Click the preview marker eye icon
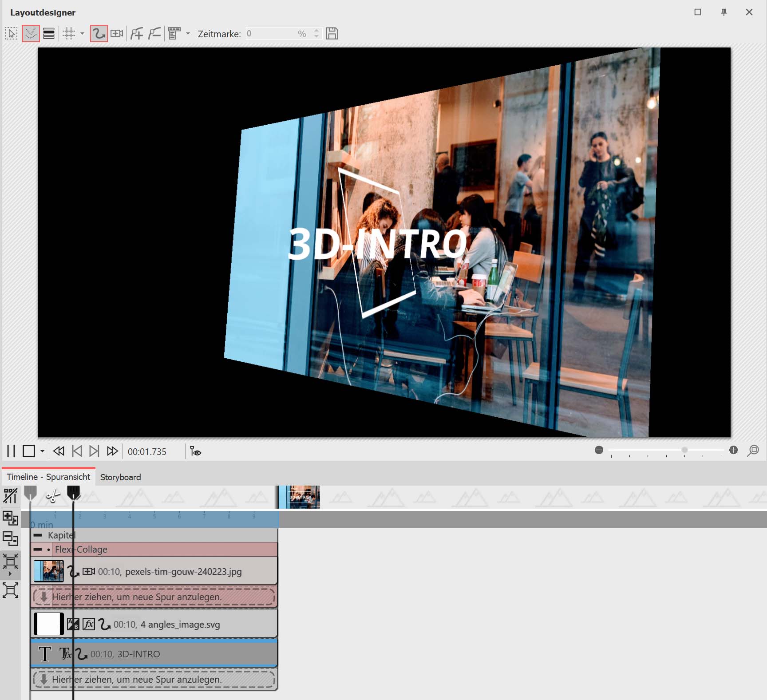This screenshot has height=700, width=767. click(x=195, y=451)
